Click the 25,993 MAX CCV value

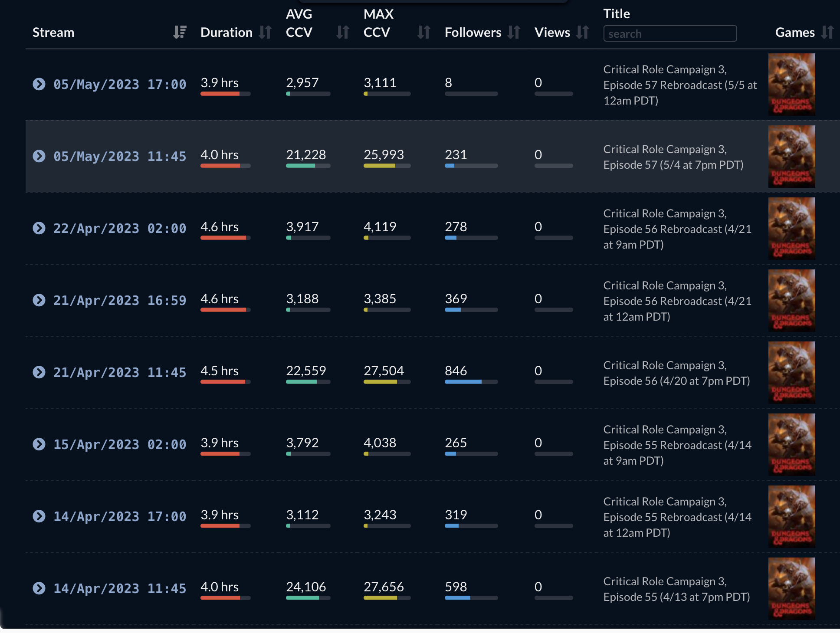click(x=384, y=154)
